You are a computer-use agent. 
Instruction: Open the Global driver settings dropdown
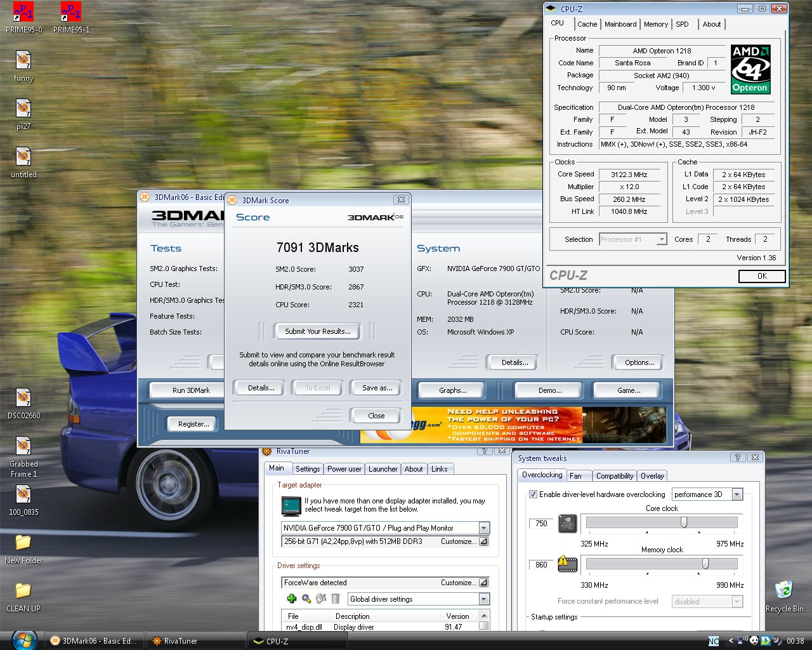pos(484,599)
